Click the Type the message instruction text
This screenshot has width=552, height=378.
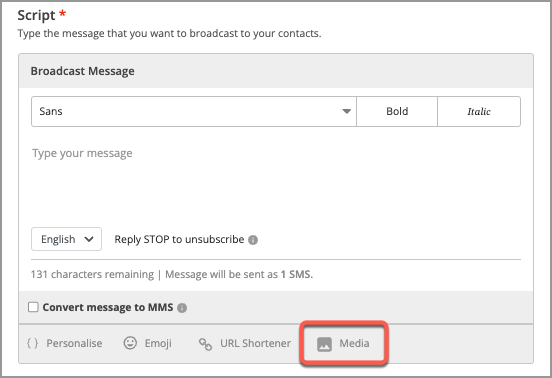169,33
